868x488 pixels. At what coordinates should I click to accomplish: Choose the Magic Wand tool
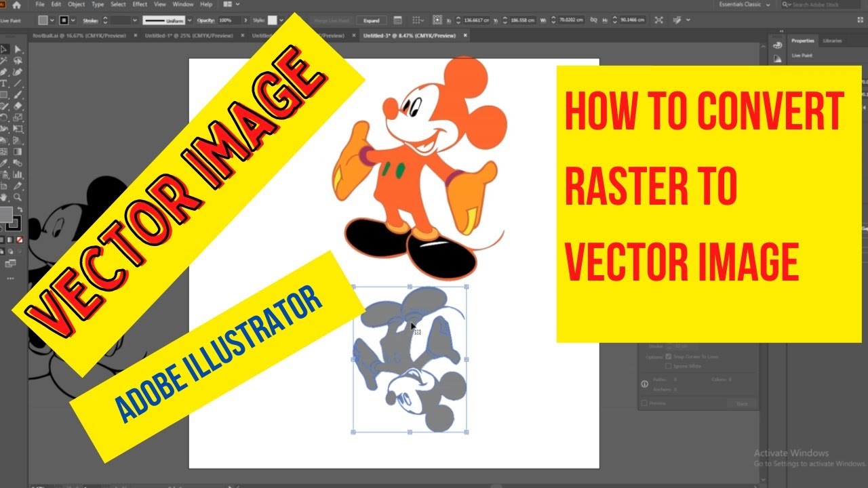coord(5,60)
